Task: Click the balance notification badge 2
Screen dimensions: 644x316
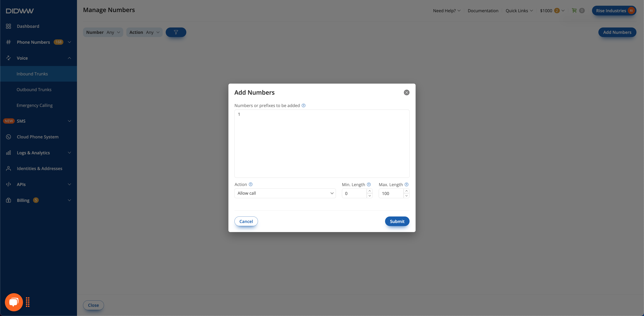Action: click(x=557, y=11)
